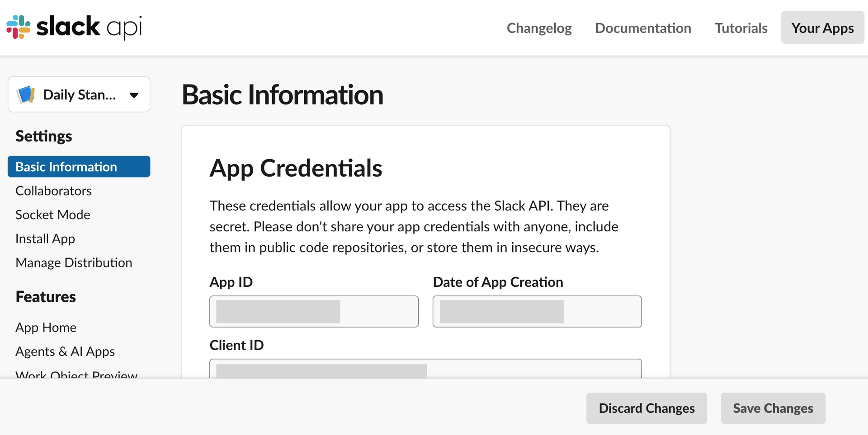Click the Basic Information page title
The height and width of the screenshot is (435, 868).
tap(283, 95)
